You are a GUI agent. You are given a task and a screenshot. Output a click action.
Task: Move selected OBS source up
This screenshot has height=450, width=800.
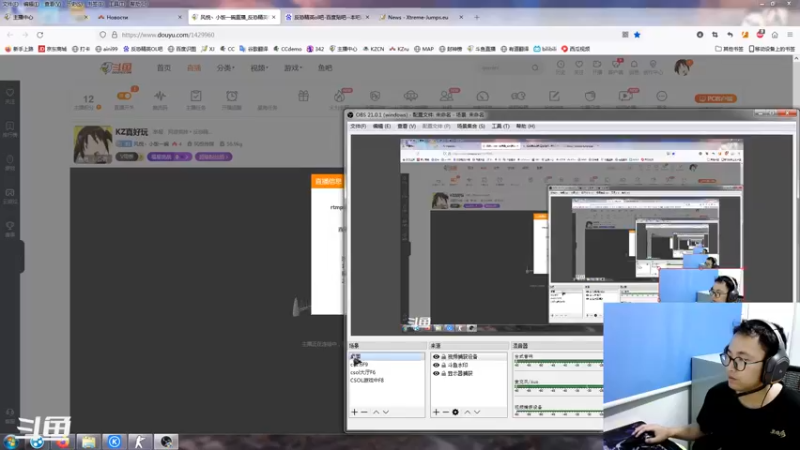[467, 412]
